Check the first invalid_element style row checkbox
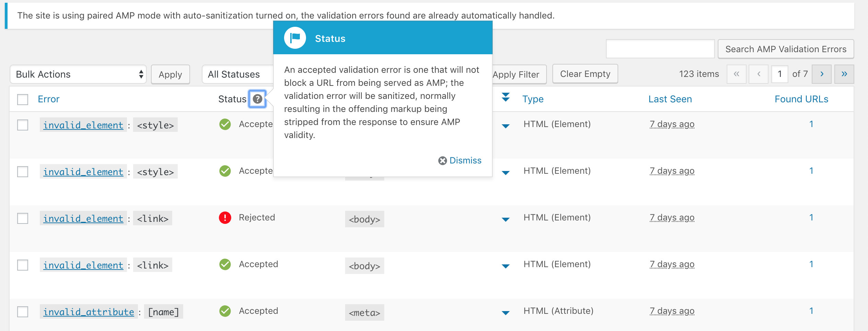This screenshot has height=331, width=868. (x=23, y=125)
